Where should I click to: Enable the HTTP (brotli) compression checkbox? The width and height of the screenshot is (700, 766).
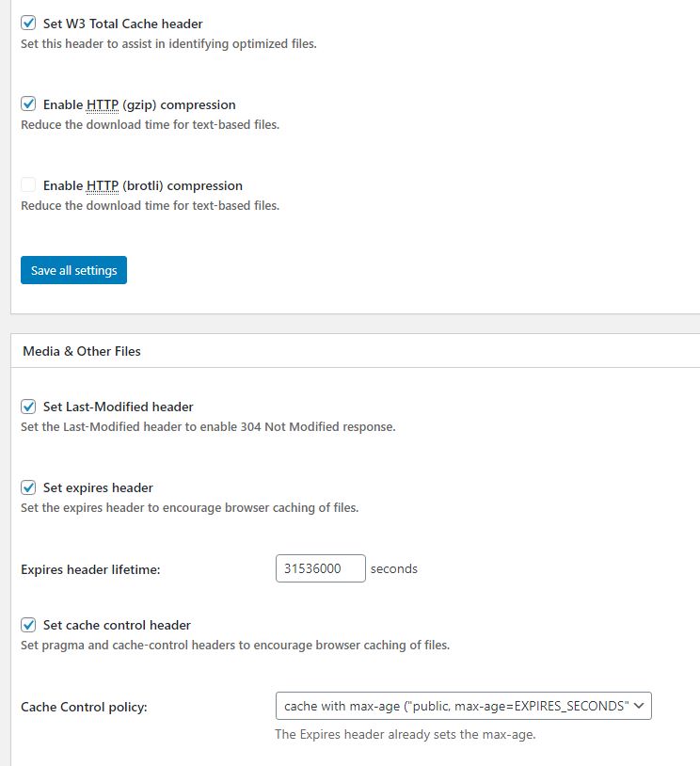point(28,185)
